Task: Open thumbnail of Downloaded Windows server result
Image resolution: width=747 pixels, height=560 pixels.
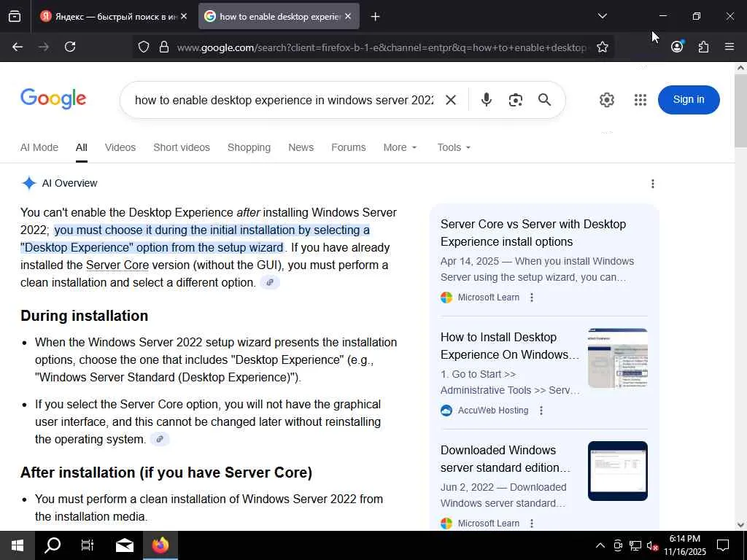Action: pos(617,471)
